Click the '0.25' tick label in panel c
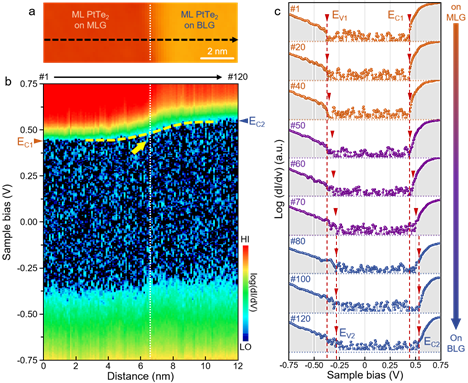Screen dimensions: 468x383 390,365
